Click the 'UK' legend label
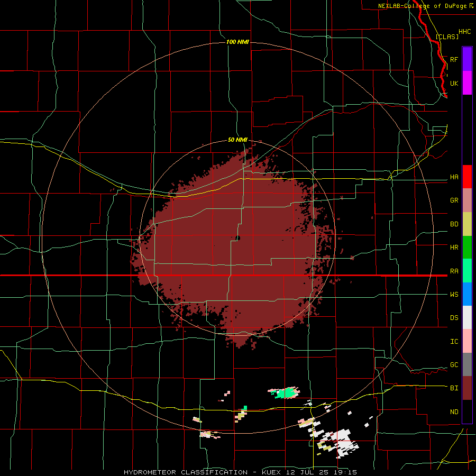Image resolution: width=476 pixels, height=476 pixels. click(454, 83)
